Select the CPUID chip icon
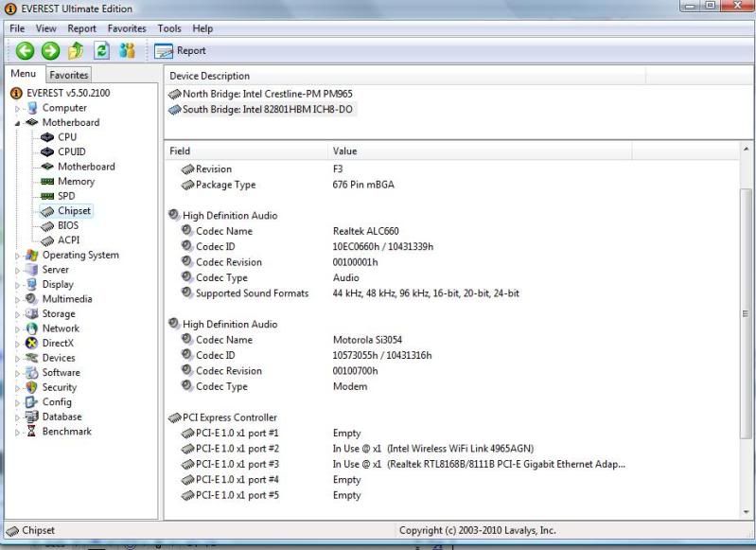This screenshot has width=756, height=550. [x=46, y=152]
